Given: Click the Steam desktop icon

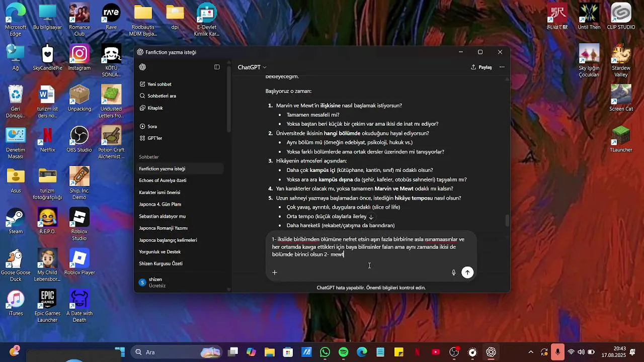Looking at the screenshot, I should [16, 221].
